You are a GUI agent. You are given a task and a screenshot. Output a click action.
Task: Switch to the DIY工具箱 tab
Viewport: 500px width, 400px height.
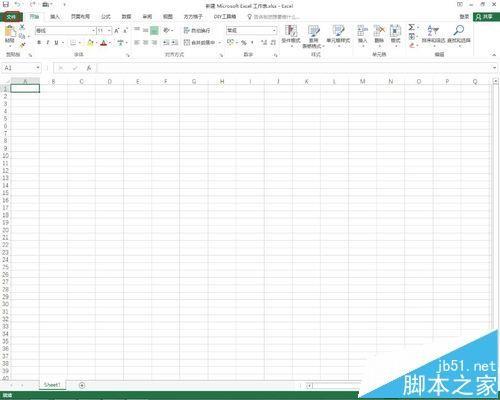(x=225, y=17)
